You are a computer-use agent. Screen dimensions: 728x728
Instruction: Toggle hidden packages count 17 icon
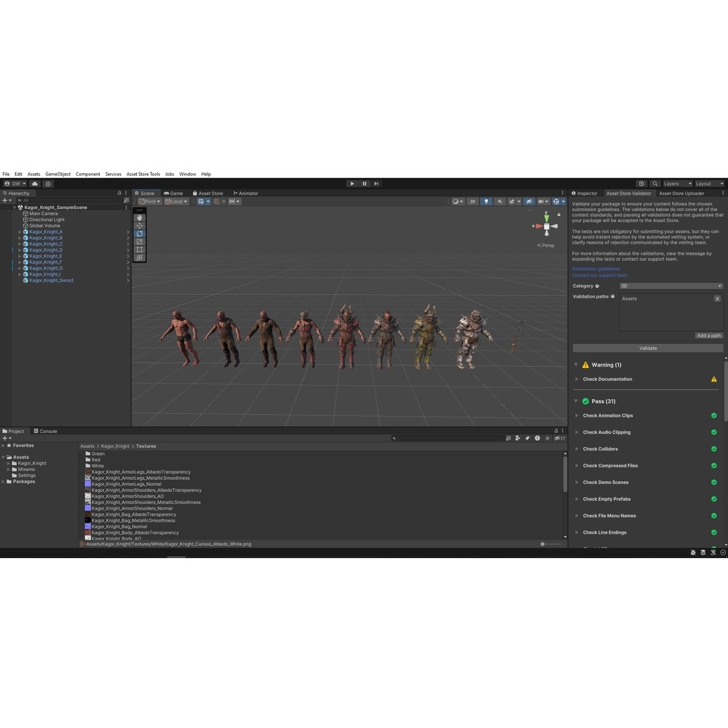(559, 438)
